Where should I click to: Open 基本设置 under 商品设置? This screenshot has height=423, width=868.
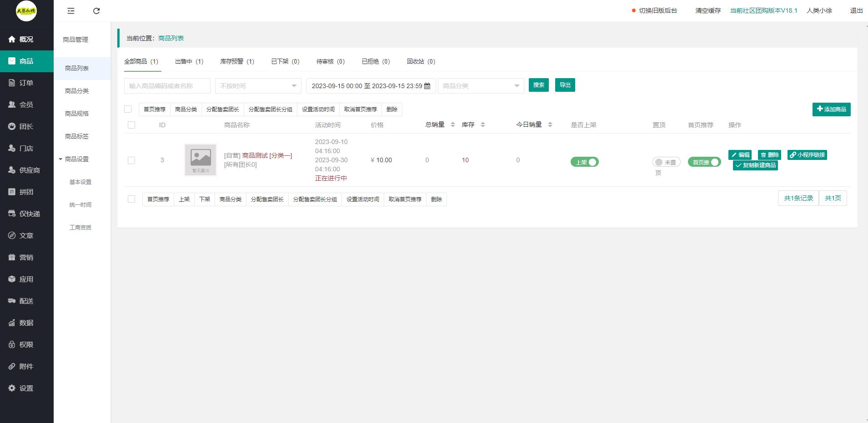click(80, 182)
